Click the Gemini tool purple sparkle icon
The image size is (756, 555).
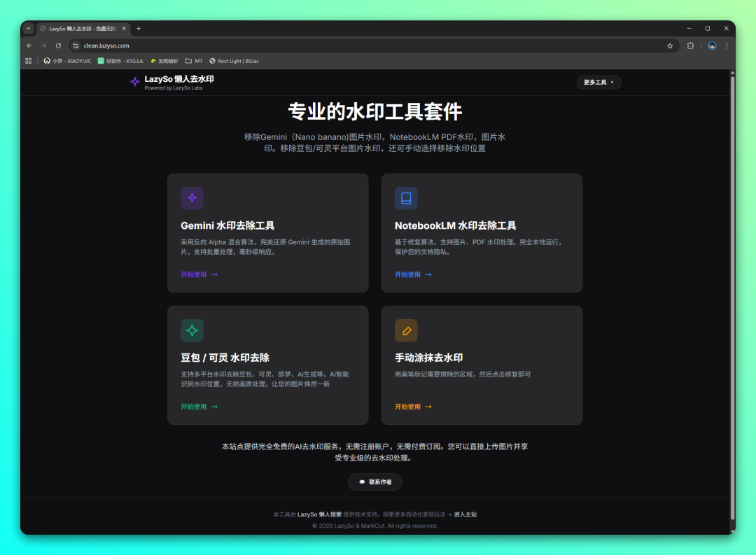coord(192,197)
